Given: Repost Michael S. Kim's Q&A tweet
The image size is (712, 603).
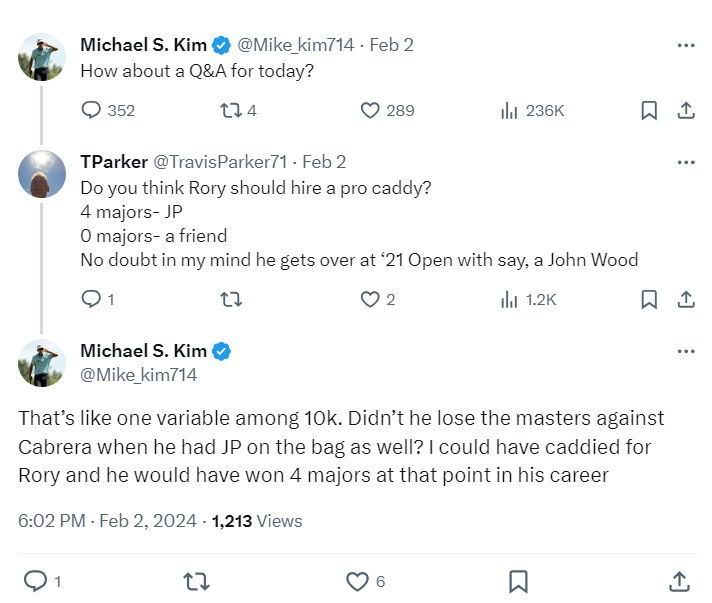Looking at the screenshot, I should pos(229,110).
